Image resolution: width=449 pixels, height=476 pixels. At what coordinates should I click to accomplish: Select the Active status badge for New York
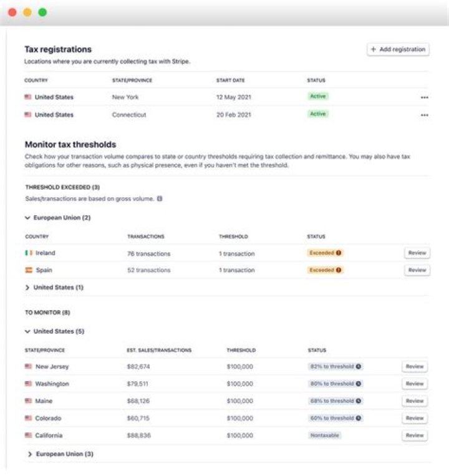(317, 96)
